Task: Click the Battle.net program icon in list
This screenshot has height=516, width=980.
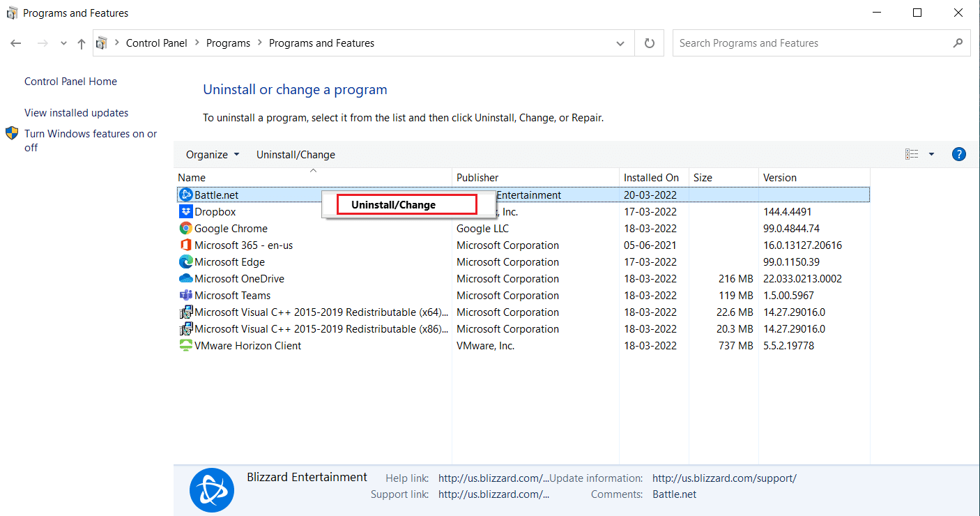Action: coord(185,195)
